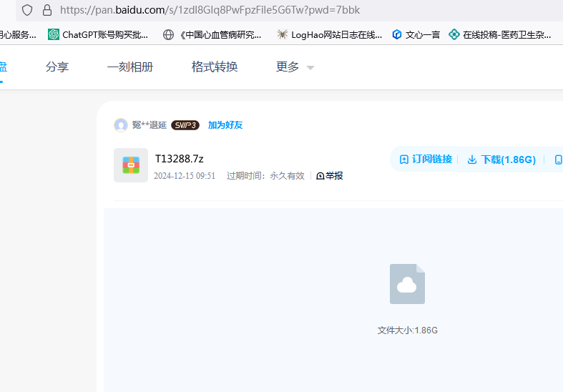
Task: Open the LogHao网站日志 bookmark
Action: point(329,34)
